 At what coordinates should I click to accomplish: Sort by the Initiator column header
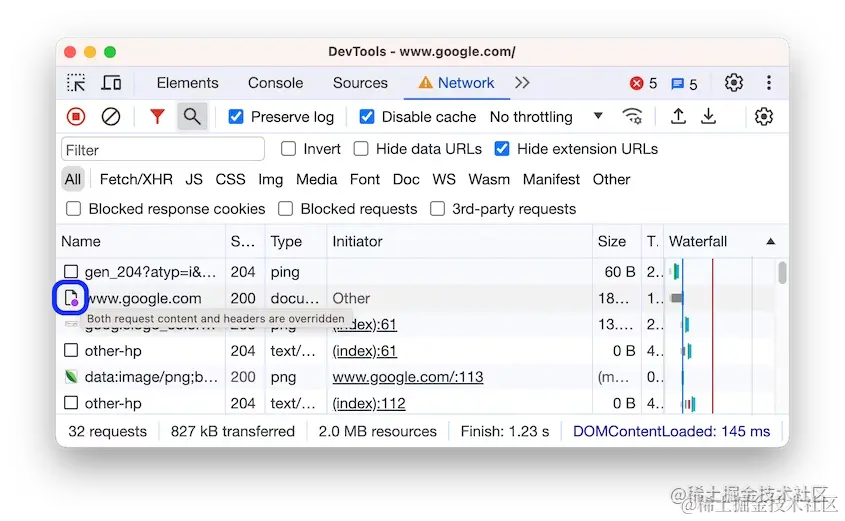click(x=460, y=241)
